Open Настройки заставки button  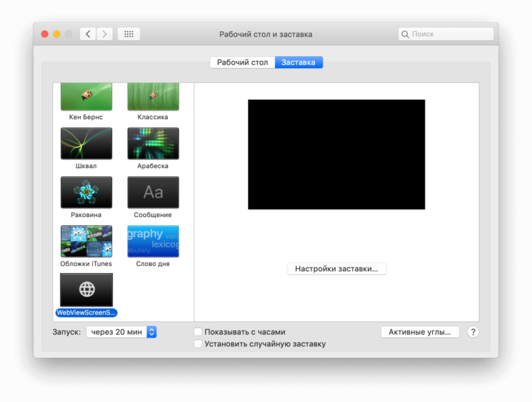(x=336, y=269)
